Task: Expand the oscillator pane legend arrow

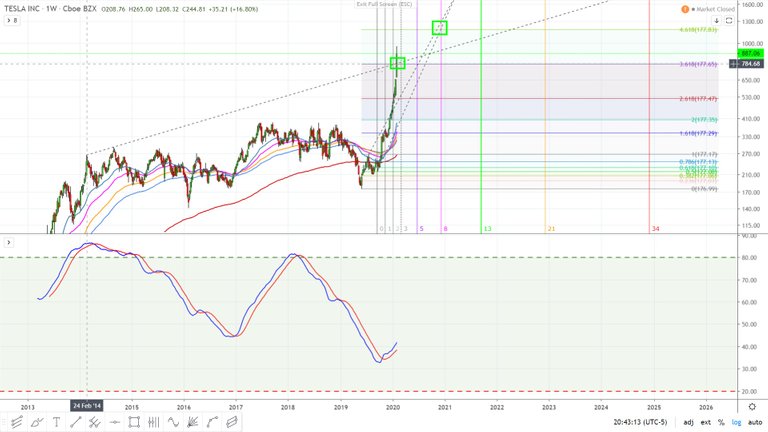Action: pyautogui.click(x=8, y=242)
